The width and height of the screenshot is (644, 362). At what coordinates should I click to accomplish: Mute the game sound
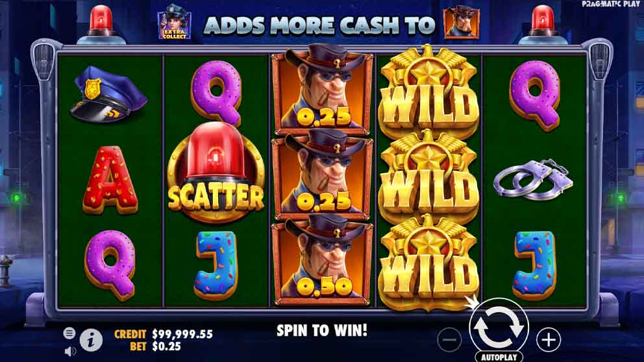70,352
